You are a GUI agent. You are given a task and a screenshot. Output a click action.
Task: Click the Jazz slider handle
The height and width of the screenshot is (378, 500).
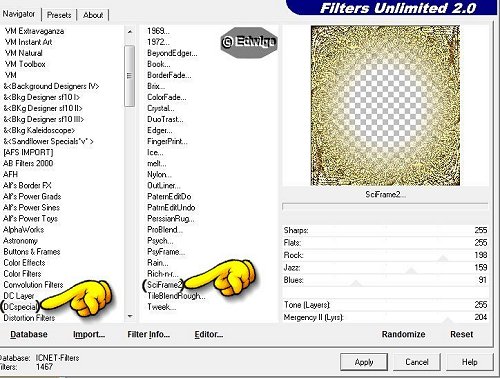click(411, 271)
